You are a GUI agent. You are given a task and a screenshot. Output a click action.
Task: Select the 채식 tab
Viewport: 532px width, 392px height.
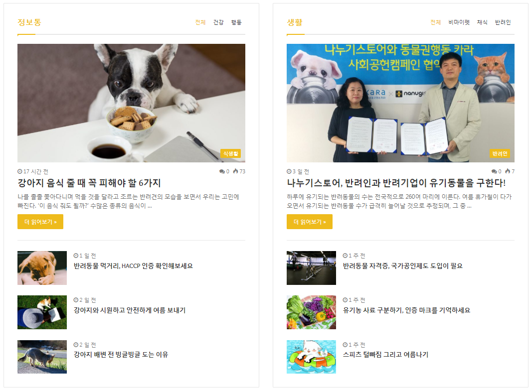point(482,22)
